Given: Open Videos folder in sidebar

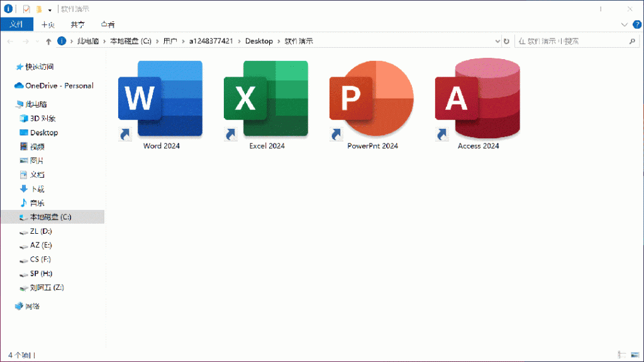Looking at the screenshot, I should point(37,146).
